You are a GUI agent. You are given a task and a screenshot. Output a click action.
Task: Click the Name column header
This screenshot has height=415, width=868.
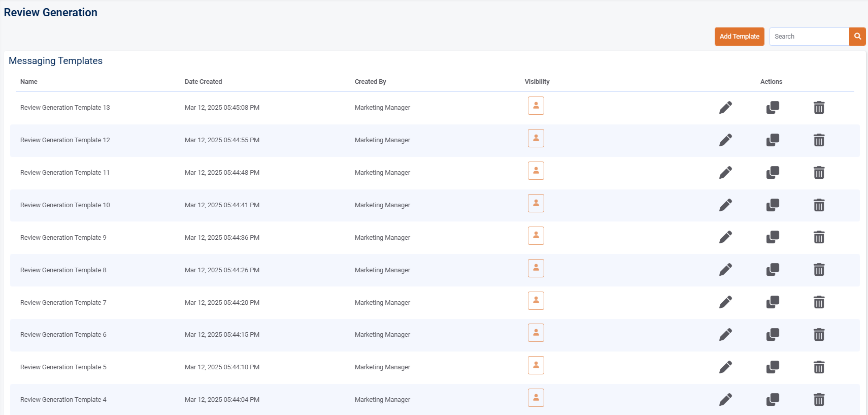tap(29, 82)
